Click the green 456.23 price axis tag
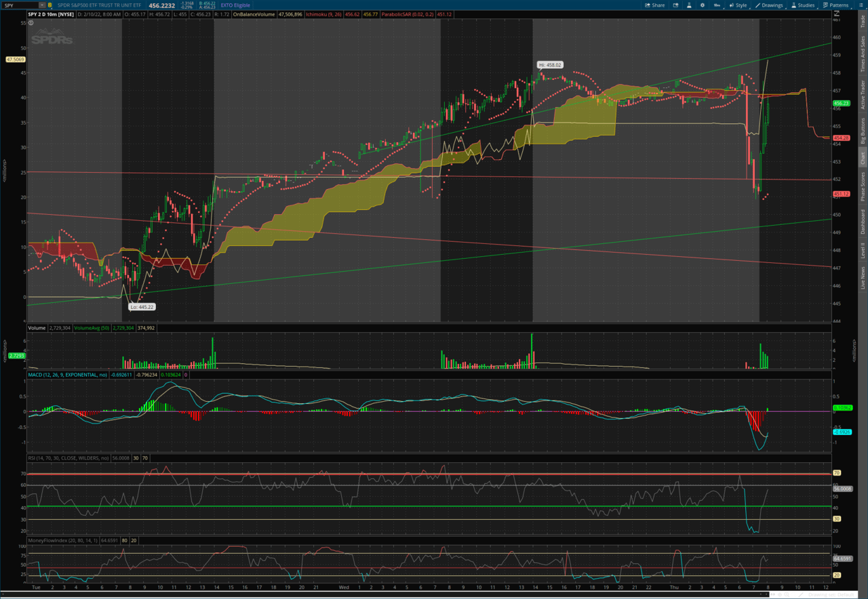868x599 pixels. click(x=842, y=103)
